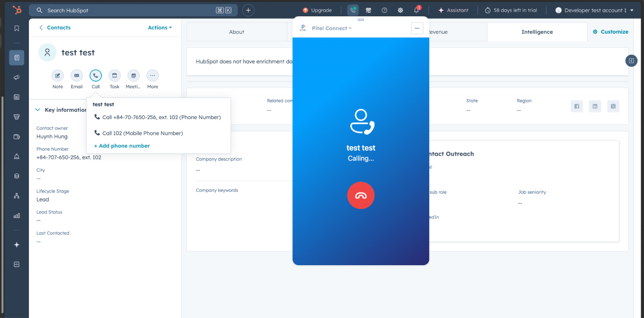Open the Breeze Assistant
The height and width of the screenshot is (318, 644).
point(453,10)
